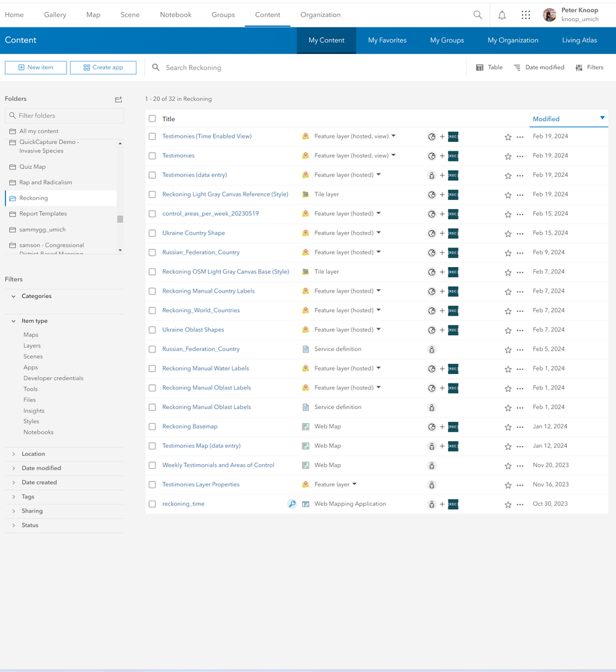Click the Create app button
The image size is (616, 672).
[104, 68]
